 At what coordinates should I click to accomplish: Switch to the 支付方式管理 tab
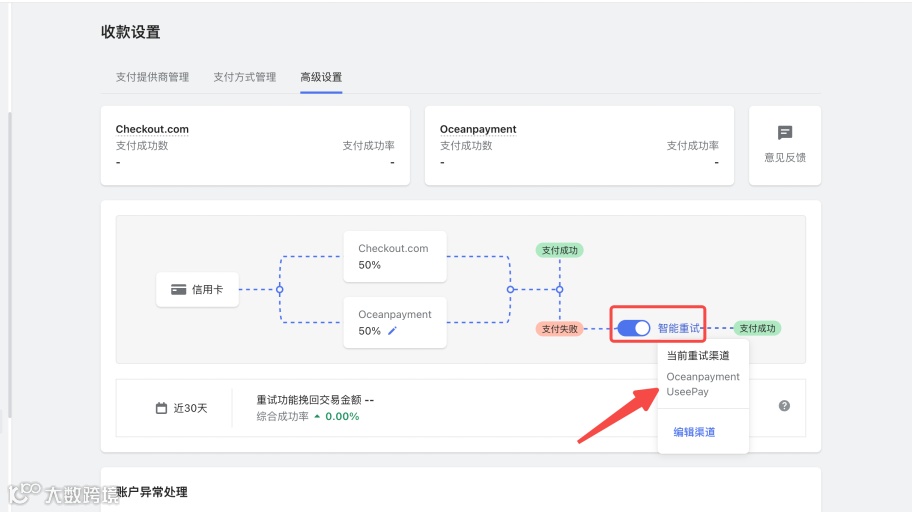click(x=244, y=77)
